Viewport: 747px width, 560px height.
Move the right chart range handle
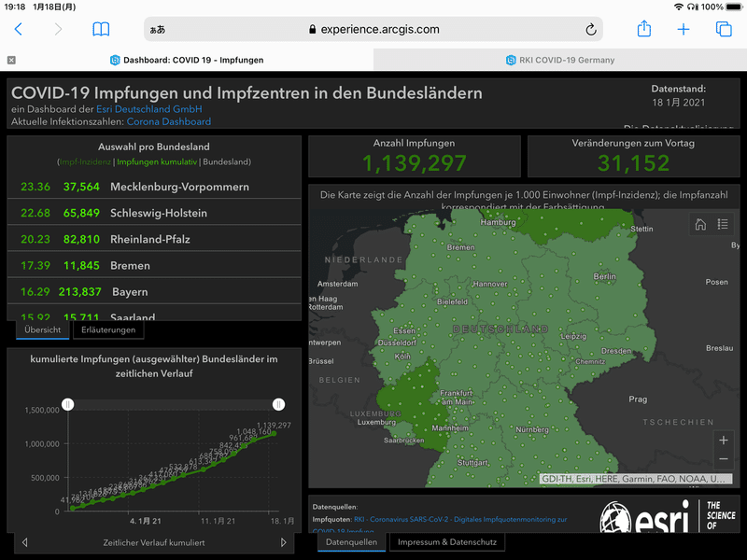[278, 405]
